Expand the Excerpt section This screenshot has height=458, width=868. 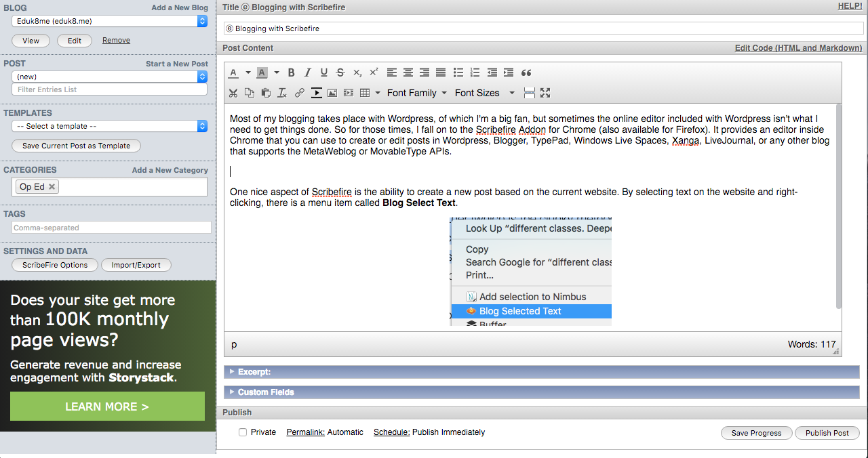(542, 372)
